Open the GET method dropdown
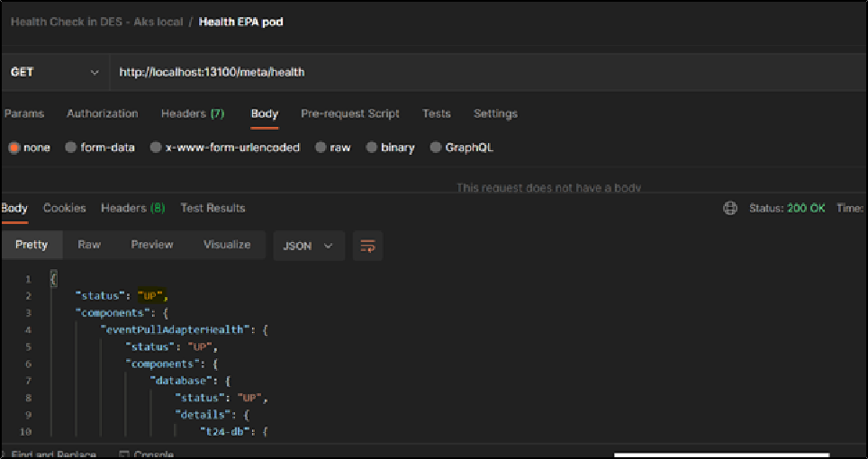The image size is (868, 459). (x=54, y=72)
